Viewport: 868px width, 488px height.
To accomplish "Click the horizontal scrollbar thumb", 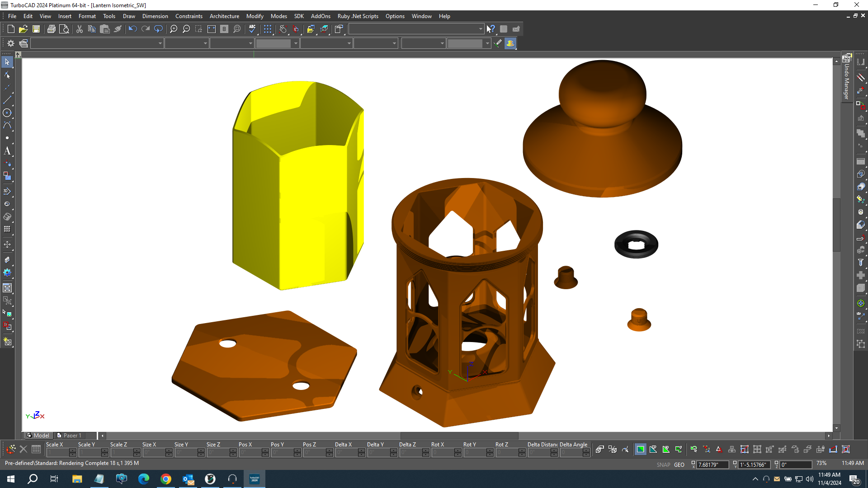I will point(459,436).
